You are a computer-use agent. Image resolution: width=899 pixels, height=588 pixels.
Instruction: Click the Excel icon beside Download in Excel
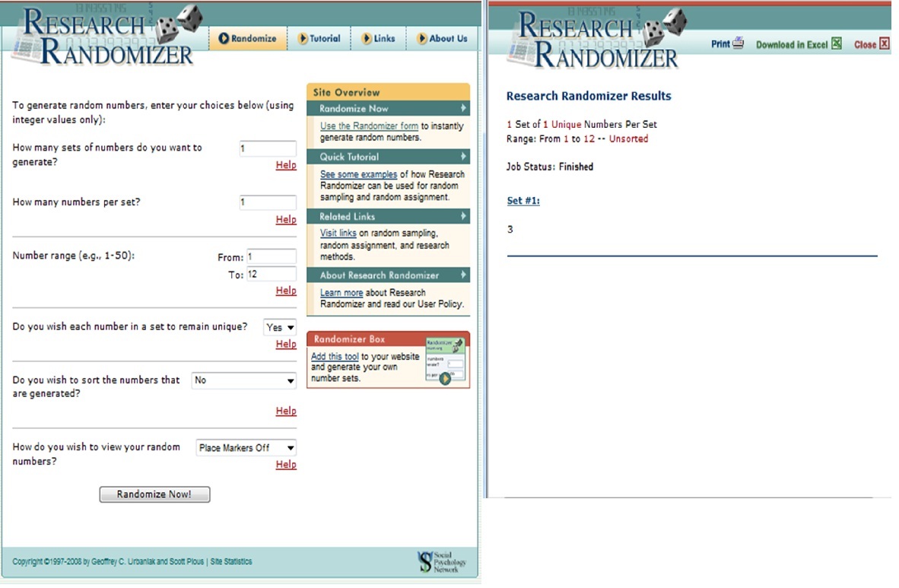(x=837, y=43)
